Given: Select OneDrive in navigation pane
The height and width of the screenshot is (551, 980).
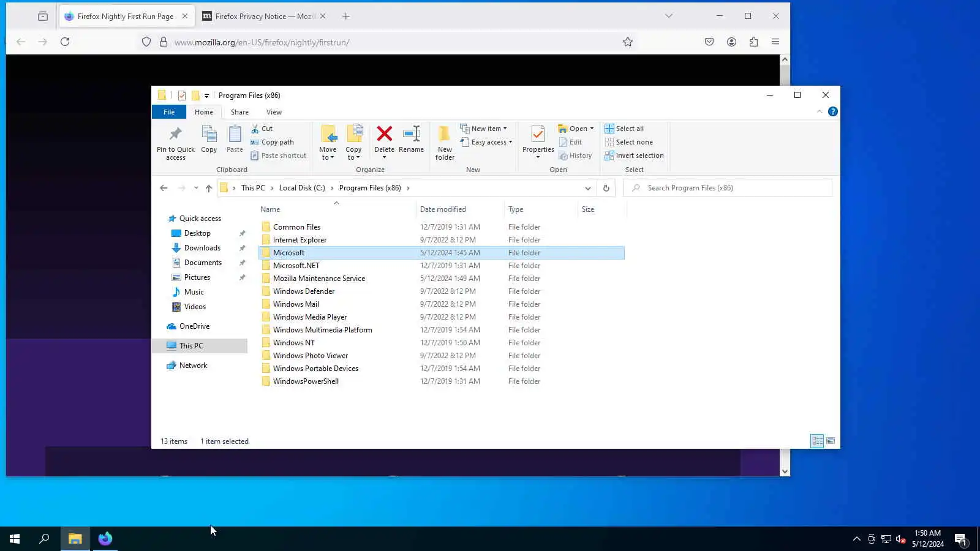Looking at the screenshot, I should pos(194,326).
